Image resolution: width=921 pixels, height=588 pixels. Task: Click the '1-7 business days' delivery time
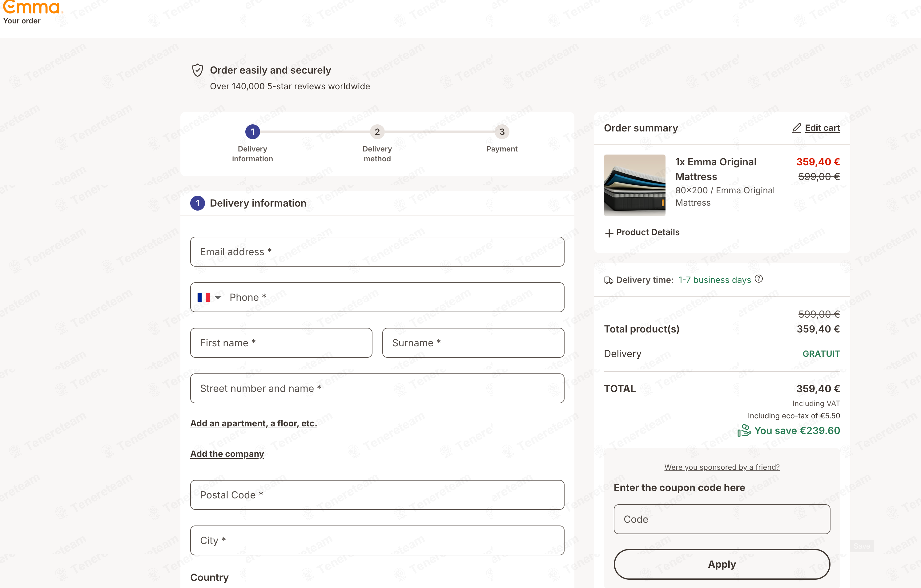(x=714, y=280)
